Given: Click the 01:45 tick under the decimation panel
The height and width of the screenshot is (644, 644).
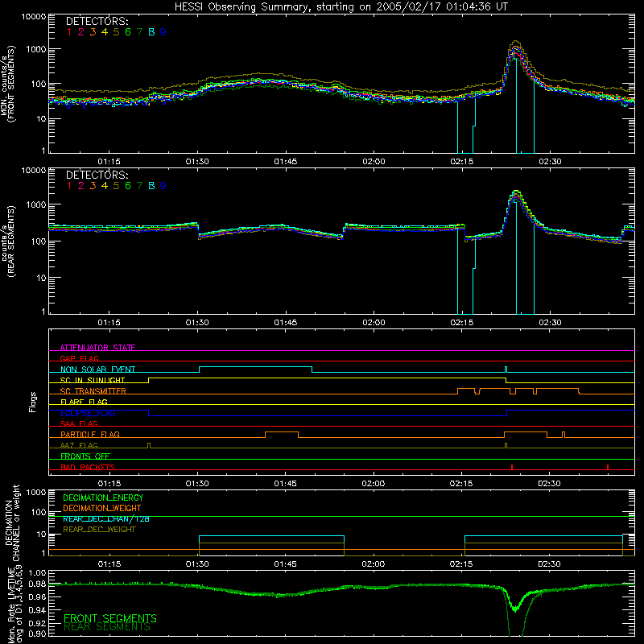Looking at the screenshot, I should click(x=285, y=564).
